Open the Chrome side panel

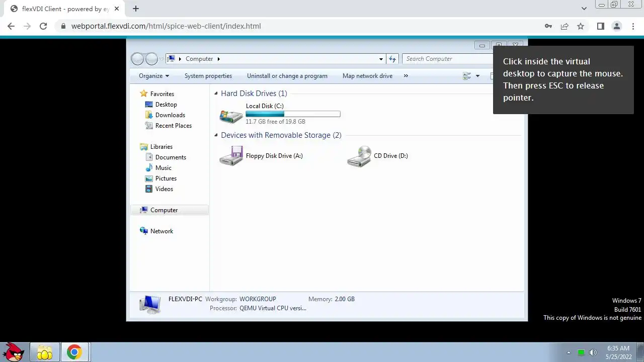(x=600, y=26)
